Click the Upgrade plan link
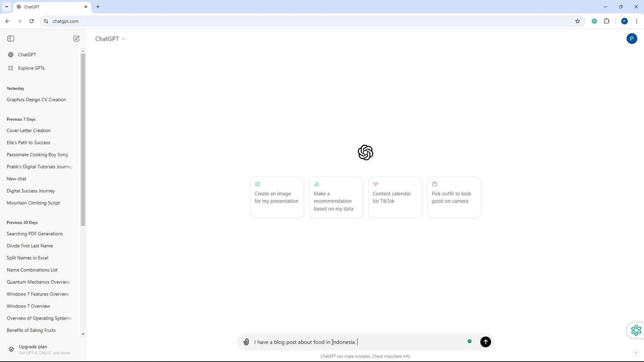644x362 pixels. point(33,347)
